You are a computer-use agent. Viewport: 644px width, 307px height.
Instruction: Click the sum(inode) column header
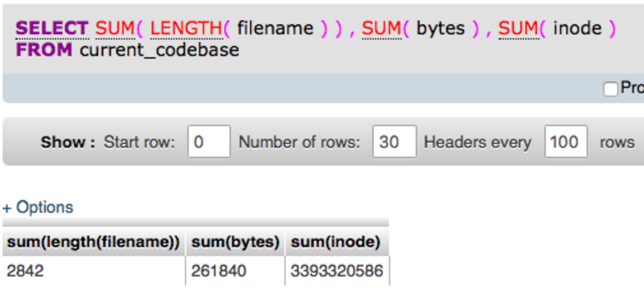tap(336, 242)
